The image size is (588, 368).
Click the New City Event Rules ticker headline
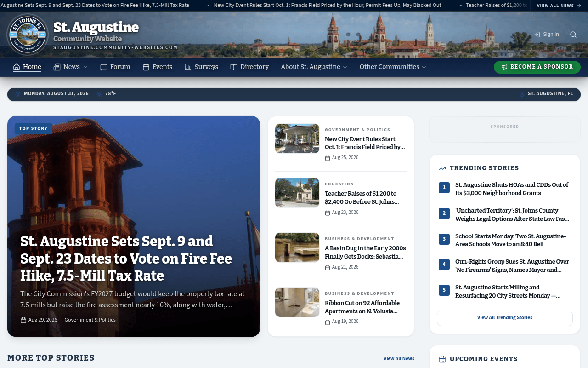point(328,6)
